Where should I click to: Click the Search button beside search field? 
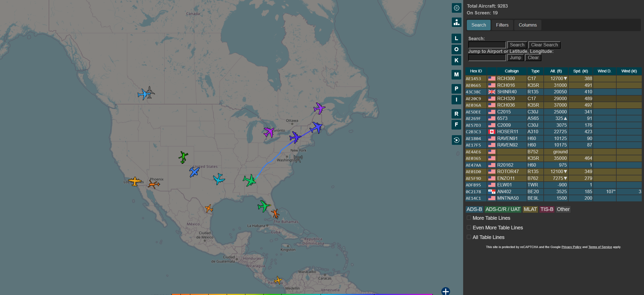[517, 45]
